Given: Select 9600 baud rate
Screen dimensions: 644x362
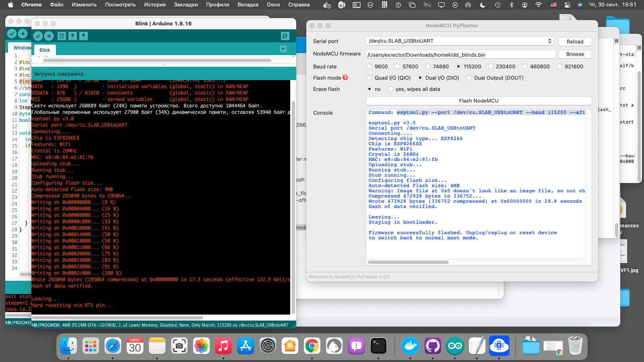Looking at the screenshot, I should click(x=369, y=66).
